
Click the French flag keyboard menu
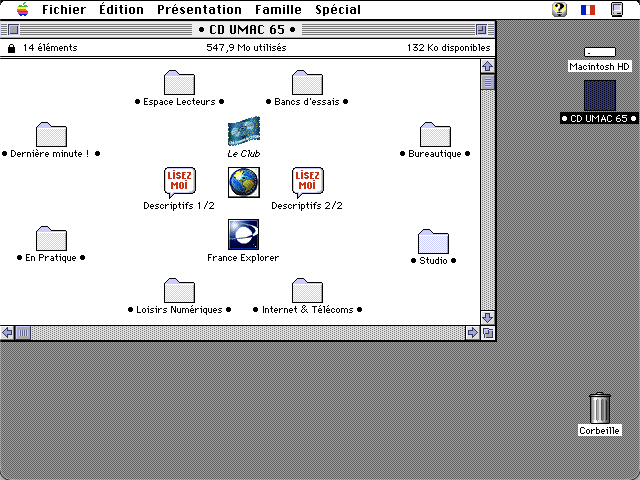[588, 9]
